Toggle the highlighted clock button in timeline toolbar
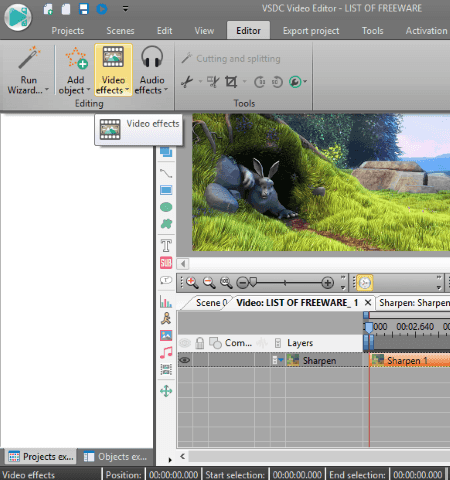 (365, 283)
